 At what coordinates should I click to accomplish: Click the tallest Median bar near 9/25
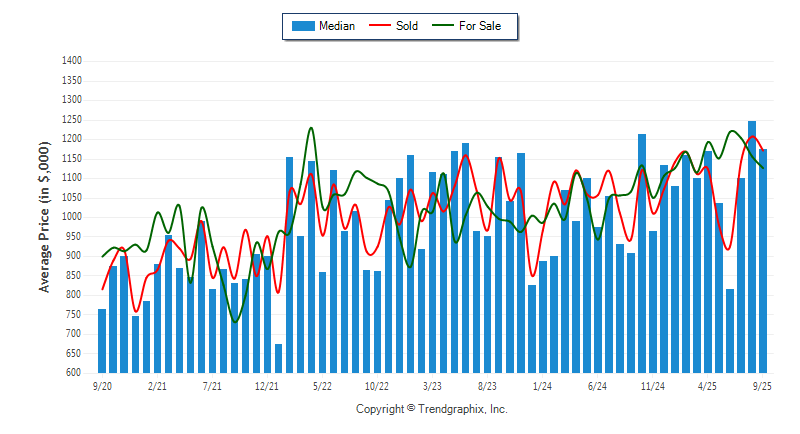click(752, 246)
